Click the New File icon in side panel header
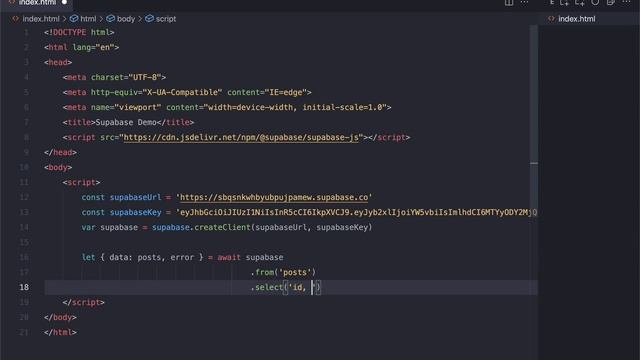Image resolution: width=640 pixels, height=360 pixels. 565,2
